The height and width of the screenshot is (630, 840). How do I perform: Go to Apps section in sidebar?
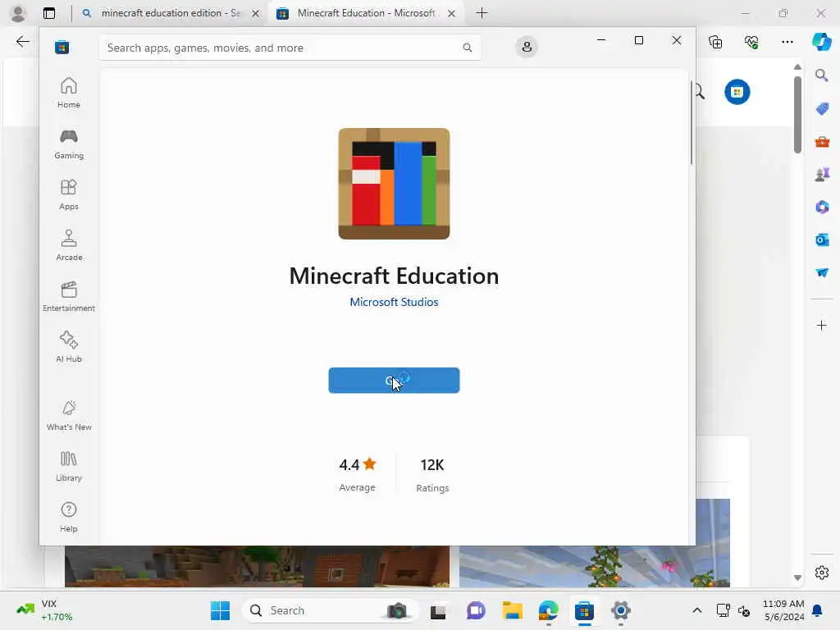pyautogui.click(x=69, y=194)
